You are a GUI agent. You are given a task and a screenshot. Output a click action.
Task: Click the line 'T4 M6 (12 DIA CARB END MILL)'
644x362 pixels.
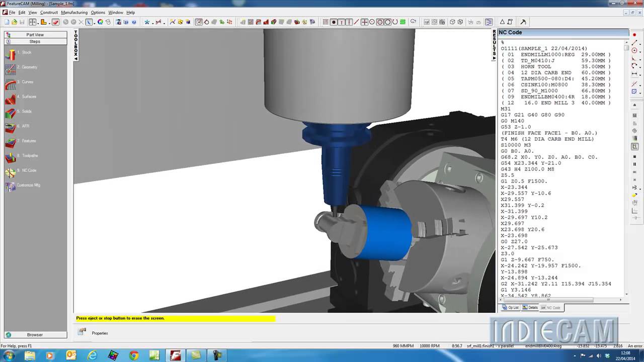[547, 139]
